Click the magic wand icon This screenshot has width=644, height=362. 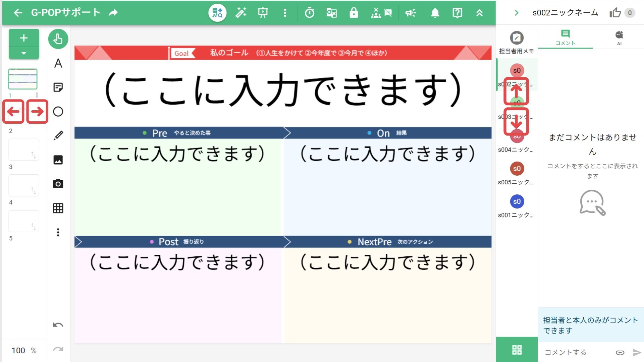(x=241, y=13)
